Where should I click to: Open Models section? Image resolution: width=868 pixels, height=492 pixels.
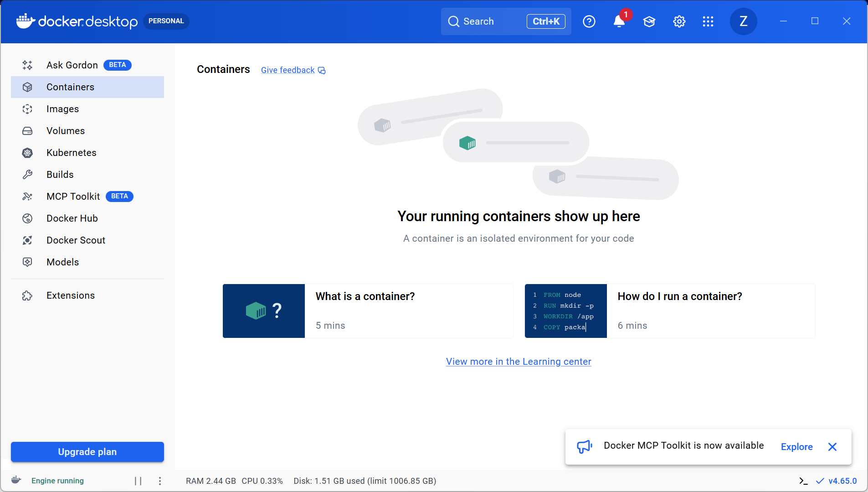[x=87, y=262]
